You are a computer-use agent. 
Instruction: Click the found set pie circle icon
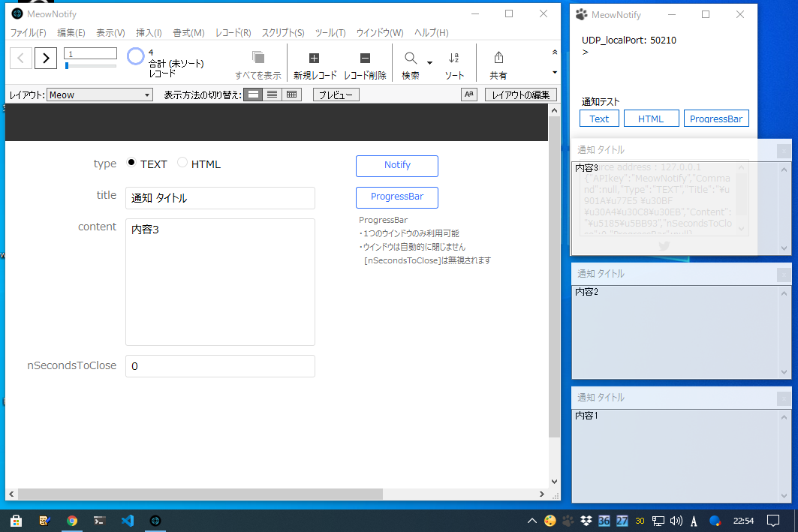click(135, 56)
